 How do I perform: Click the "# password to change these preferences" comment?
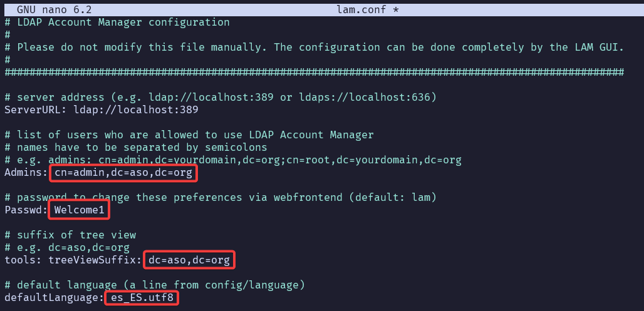tap(219, 197)
